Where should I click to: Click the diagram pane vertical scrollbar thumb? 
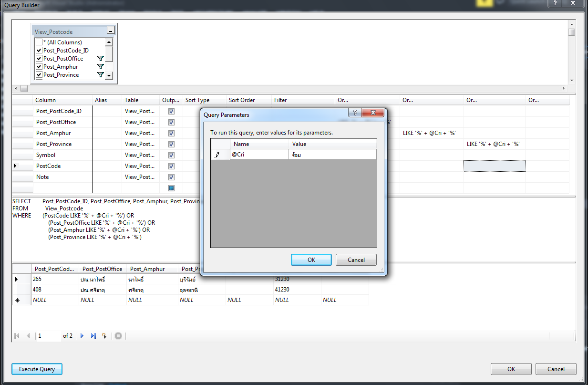pyautogui.click(x=571, y=32)
